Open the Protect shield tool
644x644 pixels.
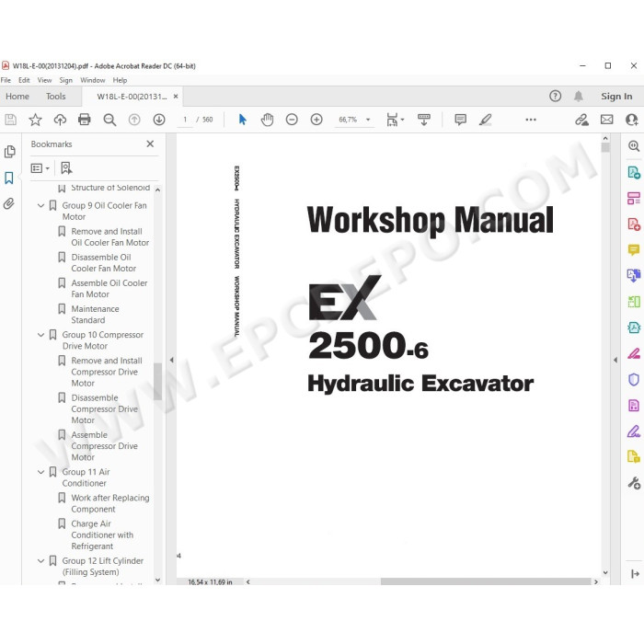tap(634, 379)
